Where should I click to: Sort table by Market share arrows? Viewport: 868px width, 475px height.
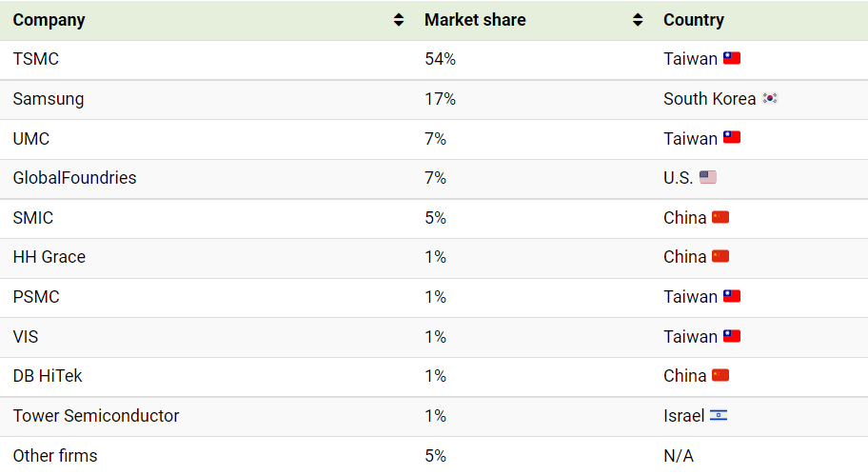point(638,20)
